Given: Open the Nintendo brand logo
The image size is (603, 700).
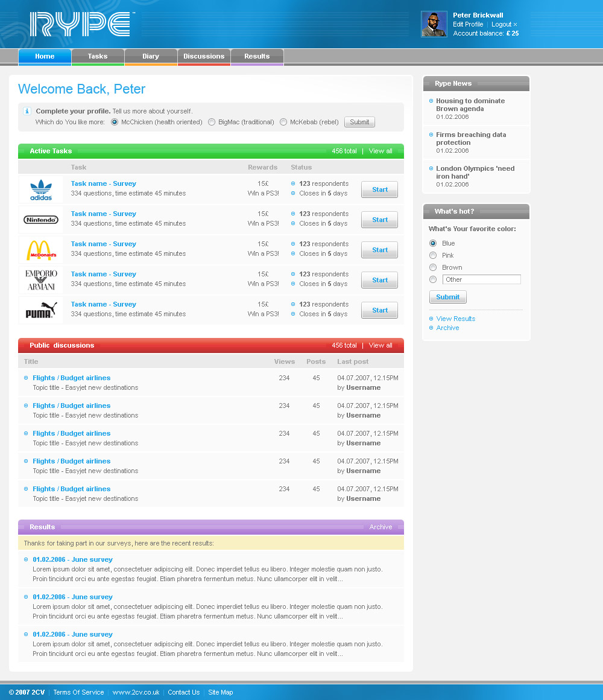Looking at the screenshot, I should pos(41,220).
